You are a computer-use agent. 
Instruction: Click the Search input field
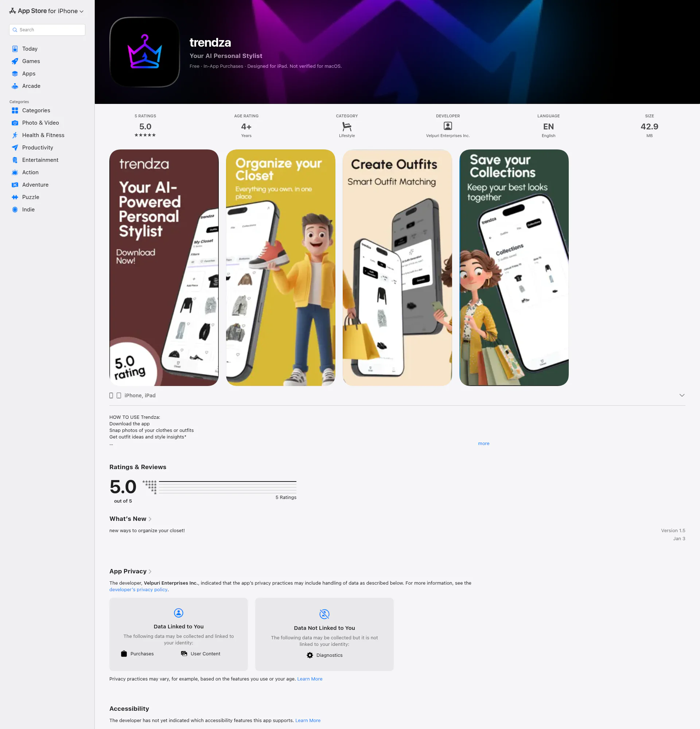(47, 30)
